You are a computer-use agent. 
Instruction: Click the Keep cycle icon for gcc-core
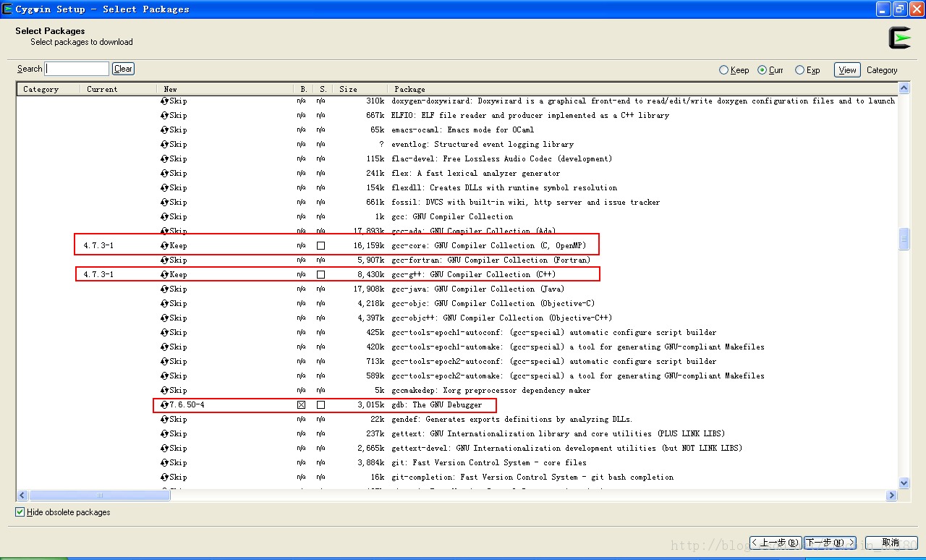[x=165, y=245]
